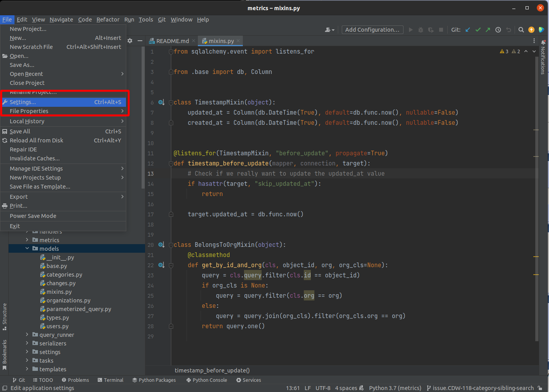
Task: Open the Refactor menu
Action: click(108, 20)
